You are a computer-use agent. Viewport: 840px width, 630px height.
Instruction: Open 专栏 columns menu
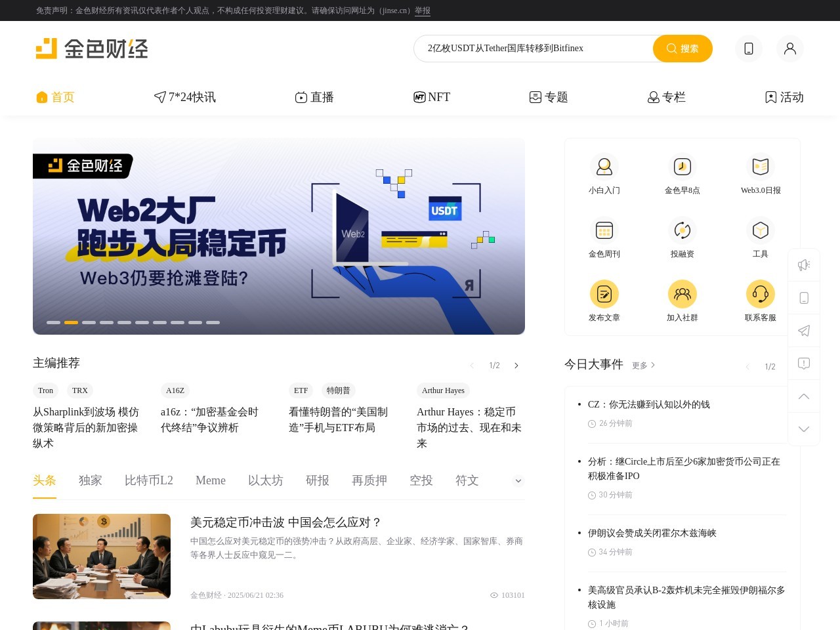tap(666, 97)
